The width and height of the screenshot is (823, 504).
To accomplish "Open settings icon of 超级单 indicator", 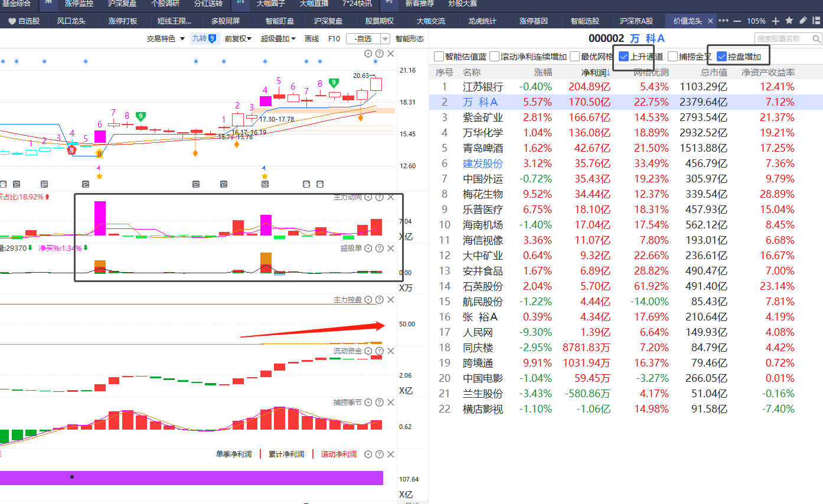I will coord(369,248).
